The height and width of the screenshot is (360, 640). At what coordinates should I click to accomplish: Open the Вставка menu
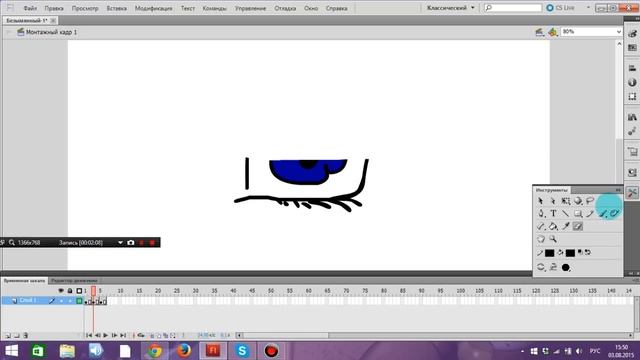[x=117, y=8]
